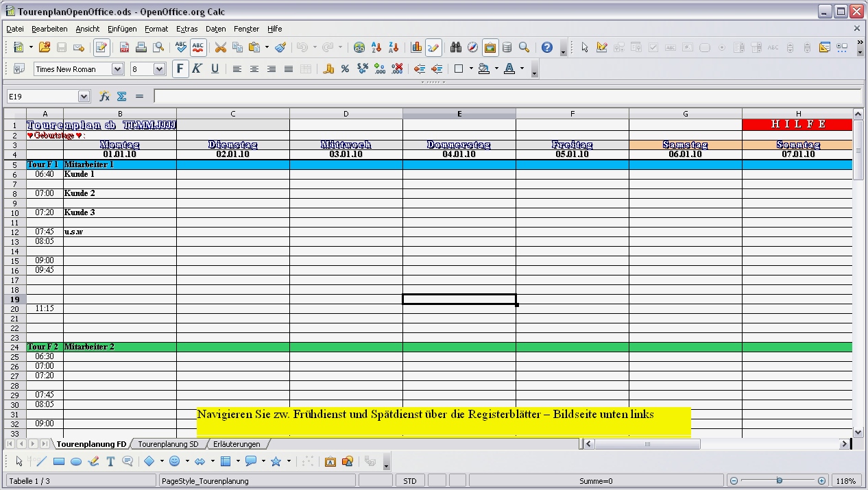This screenshot has width=868, height=490.
Task: Toggle AutoSpellcheck
Action: click(198, 47)
